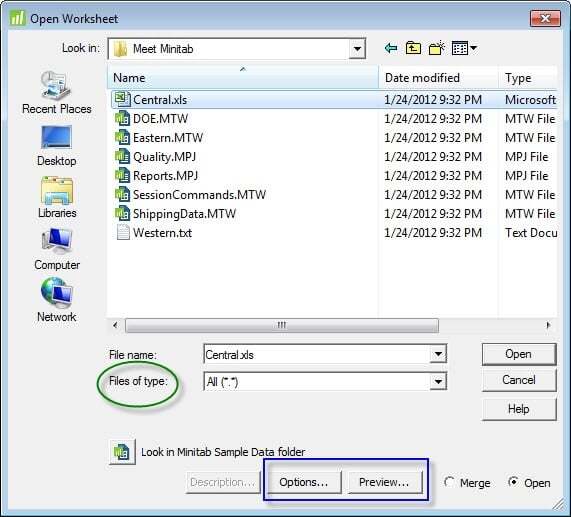Select the file name Central.xls
Image resolution: width=571 pixels, height=517 pixels.
click(160, 99)
